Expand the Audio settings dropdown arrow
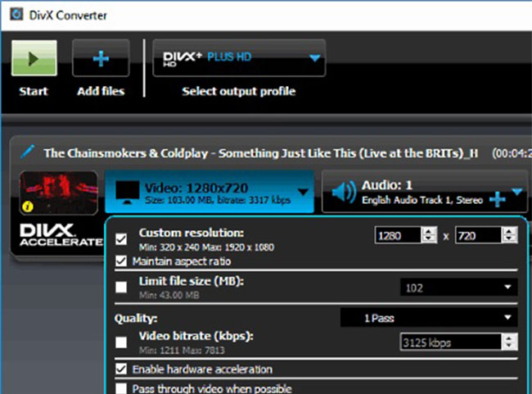 tap(517, 192)
